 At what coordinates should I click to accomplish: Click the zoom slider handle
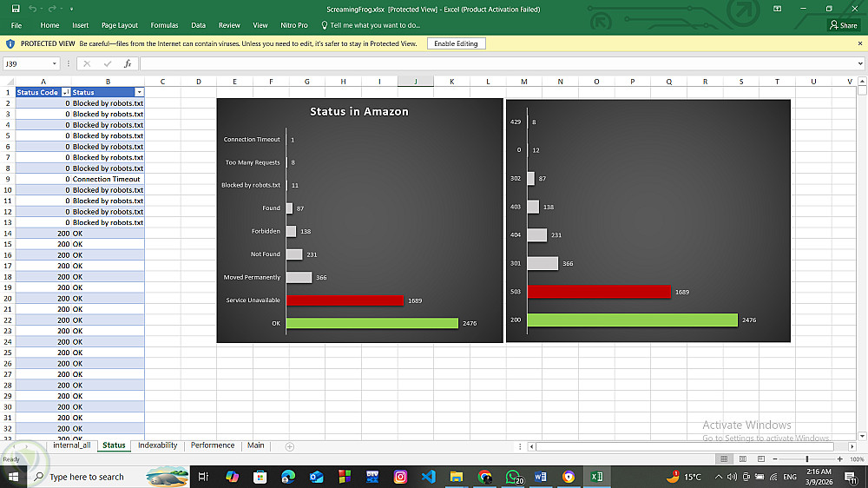[x=807, y=459]
